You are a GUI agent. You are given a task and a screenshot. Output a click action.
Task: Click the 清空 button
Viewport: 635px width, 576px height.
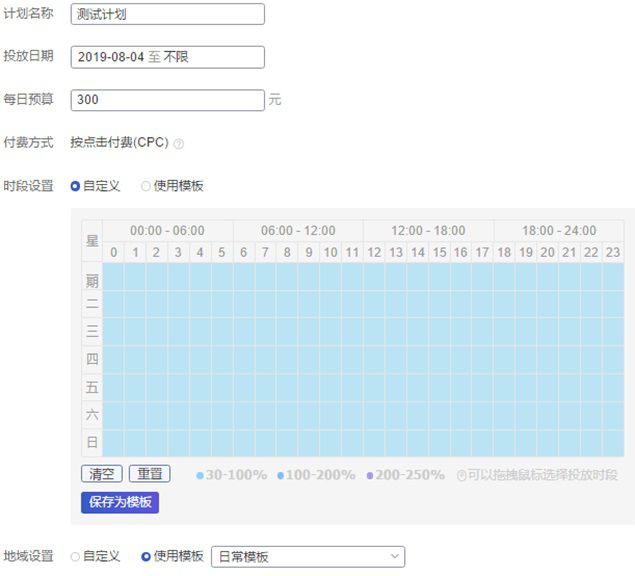pos(102,474)
